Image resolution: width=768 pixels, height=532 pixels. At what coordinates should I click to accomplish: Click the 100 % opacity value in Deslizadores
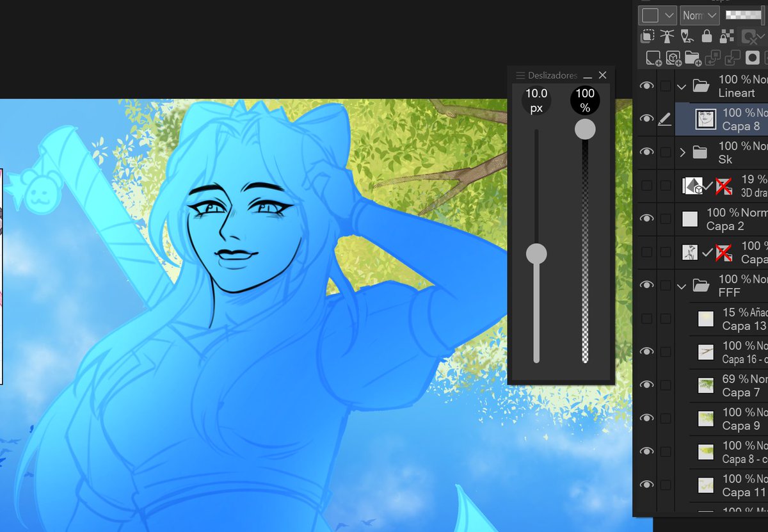tap(585, 101)
